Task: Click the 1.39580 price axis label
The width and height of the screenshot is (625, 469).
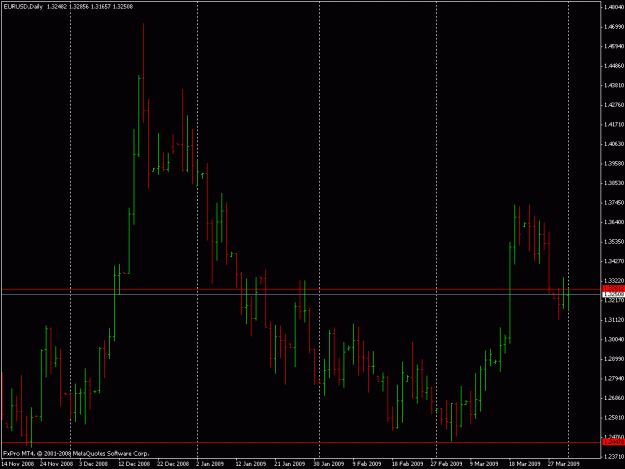Action: click(614, 163)
